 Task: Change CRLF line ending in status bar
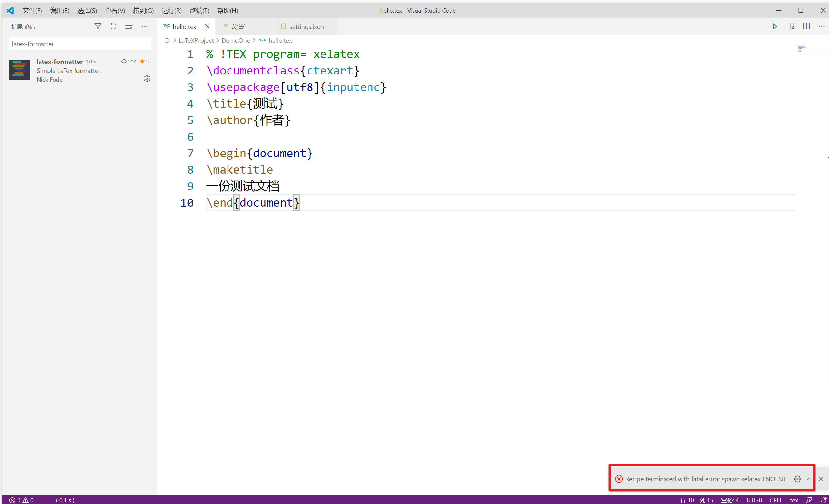pos(776,500)
